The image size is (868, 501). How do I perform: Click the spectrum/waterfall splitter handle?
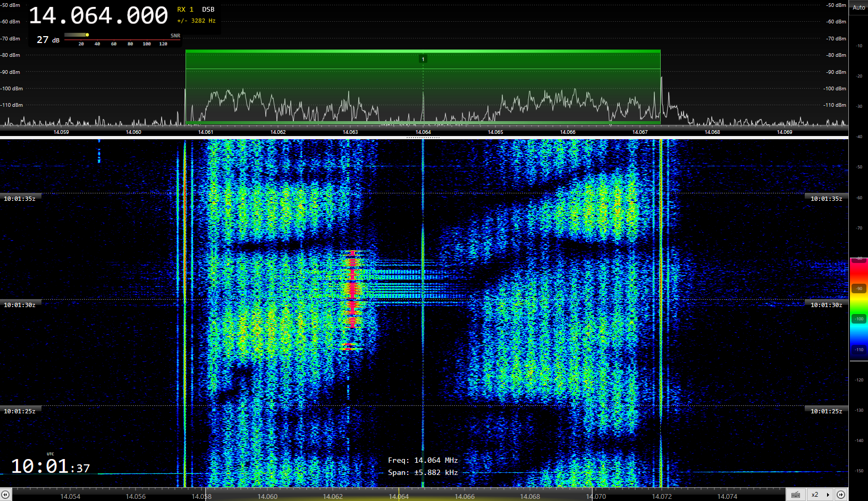coord(423,137)
